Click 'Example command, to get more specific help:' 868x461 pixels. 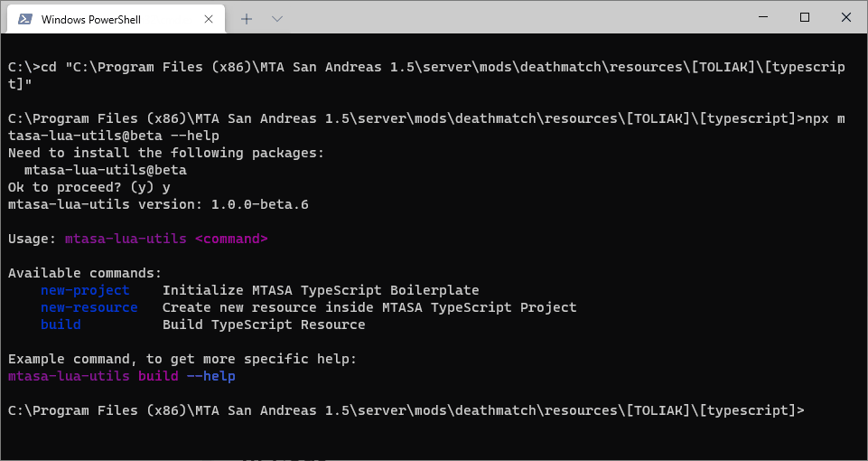(182, 359)
